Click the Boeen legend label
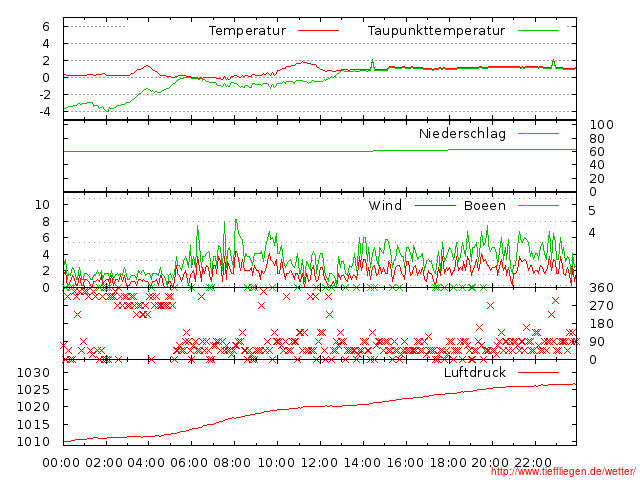640x480 pixels. [x=485, y=205]
